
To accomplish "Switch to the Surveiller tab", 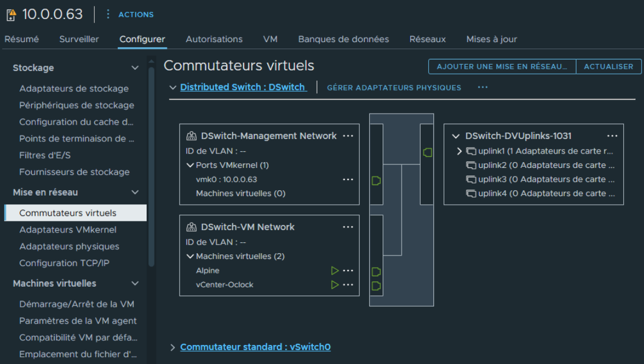I will tap(79, 39).
